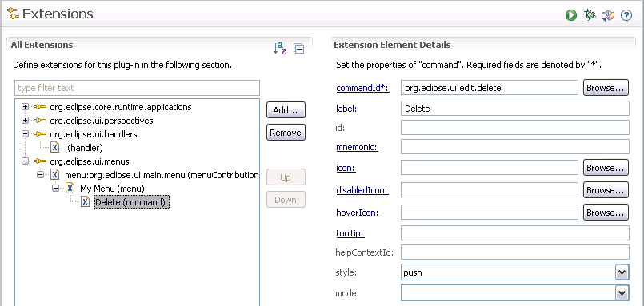Click the org.eclipse.ui.perspectives extension point icon
Screen dimensions: 644x306
[40, 121]
